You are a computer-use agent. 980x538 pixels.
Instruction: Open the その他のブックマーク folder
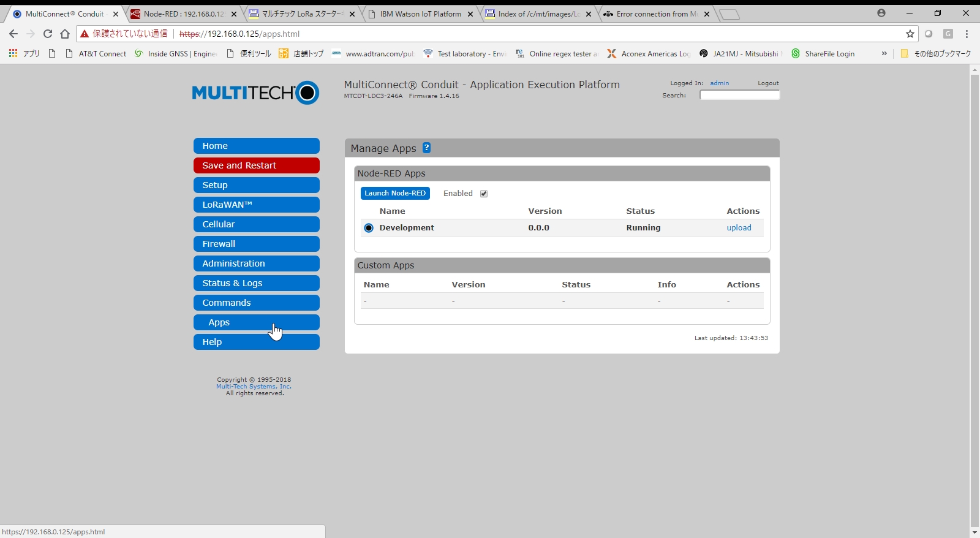point(936,53)
